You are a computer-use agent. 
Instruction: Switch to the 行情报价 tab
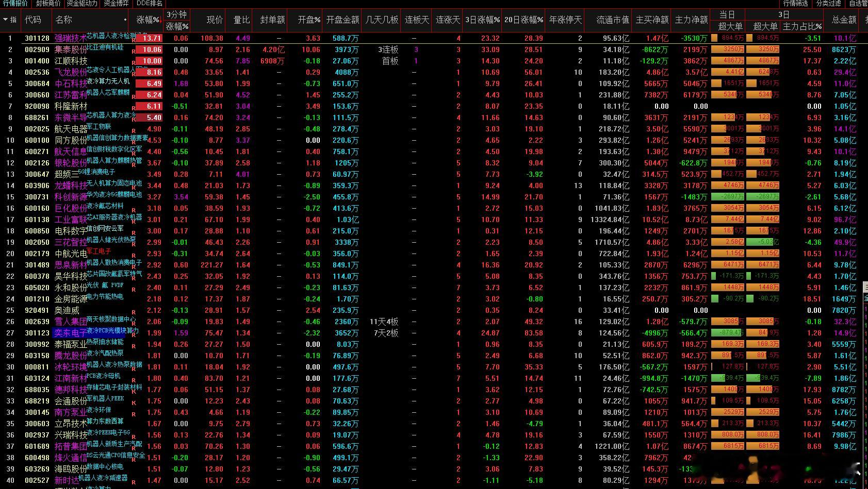point(15,3)
